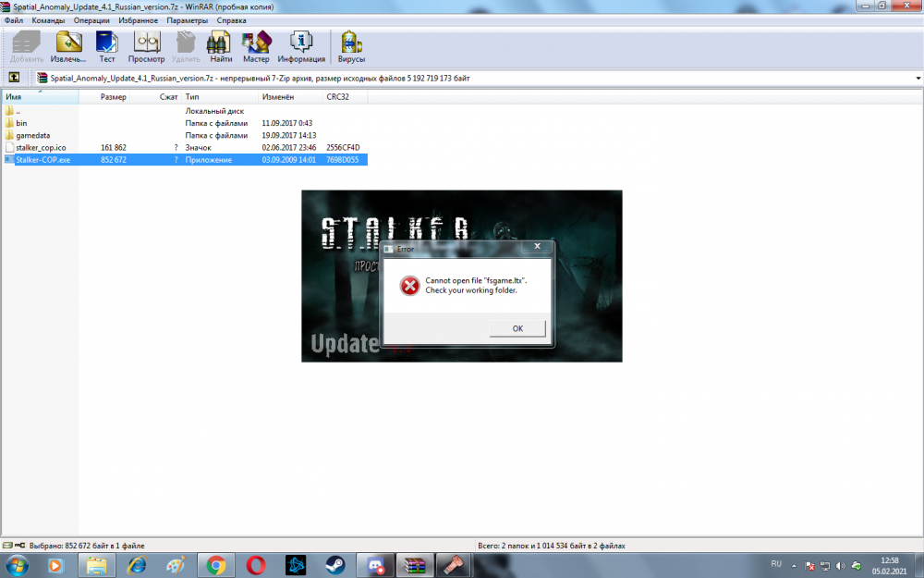Screen dimensions: 924x578
Task: Open Battle.net from taskbar
Action: [296, 566]
